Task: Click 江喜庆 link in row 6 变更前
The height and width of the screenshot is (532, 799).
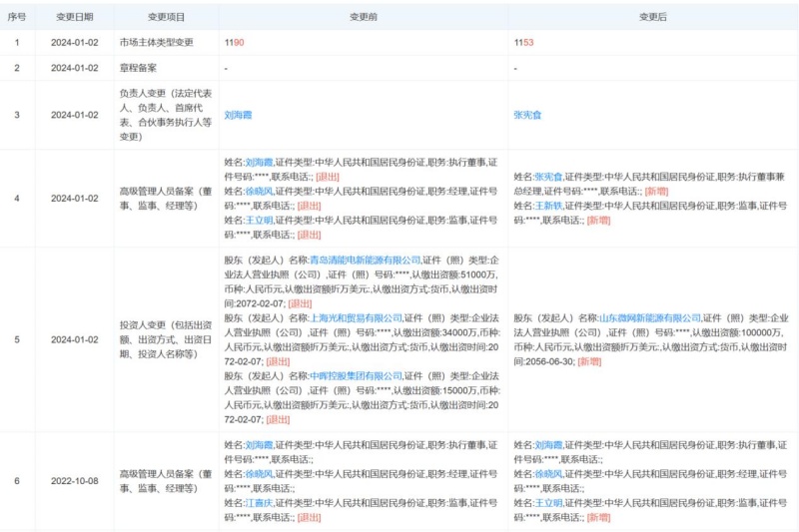Action: click(258, 503)
